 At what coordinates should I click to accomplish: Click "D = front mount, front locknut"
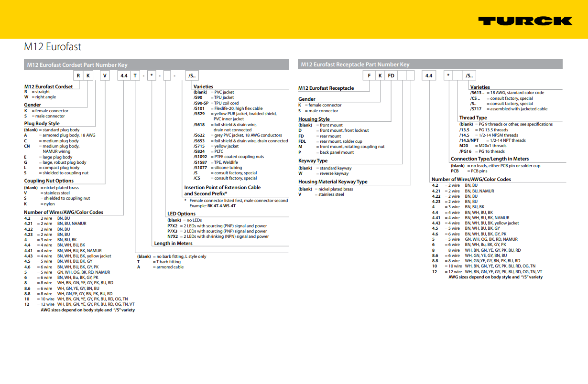[x=334, y=130]
